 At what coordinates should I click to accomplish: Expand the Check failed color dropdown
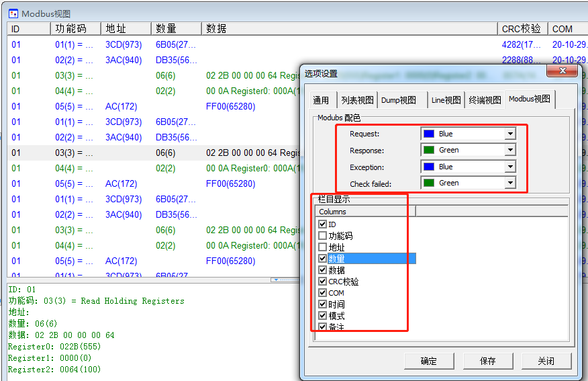coord(510,183)
